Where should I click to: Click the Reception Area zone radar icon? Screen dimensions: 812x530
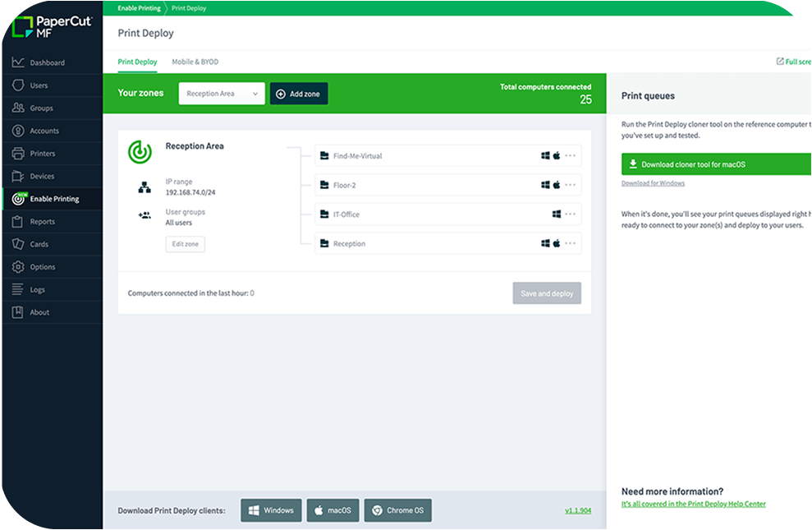(x=140, y=152)
